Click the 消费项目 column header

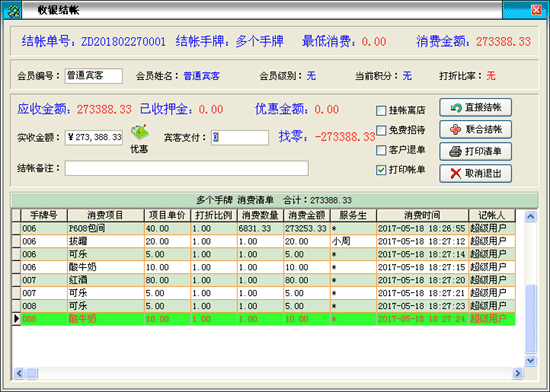(x=106, y=215)
